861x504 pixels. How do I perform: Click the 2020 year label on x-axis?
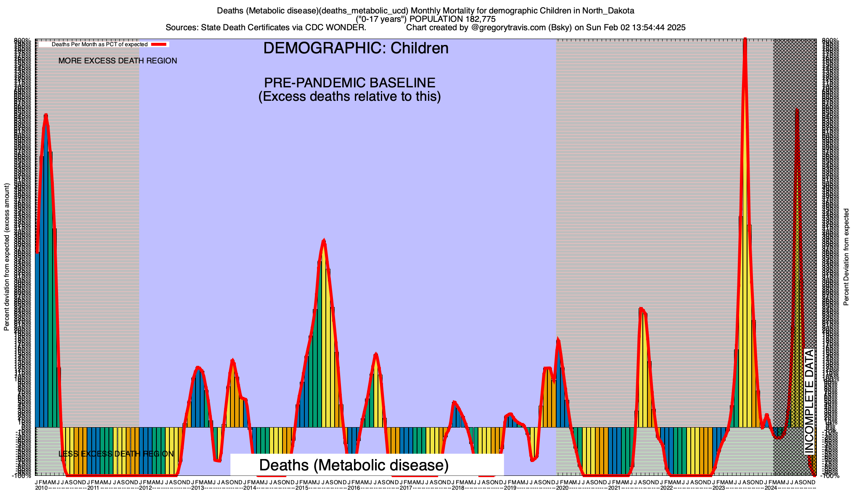tap(563, 488)
